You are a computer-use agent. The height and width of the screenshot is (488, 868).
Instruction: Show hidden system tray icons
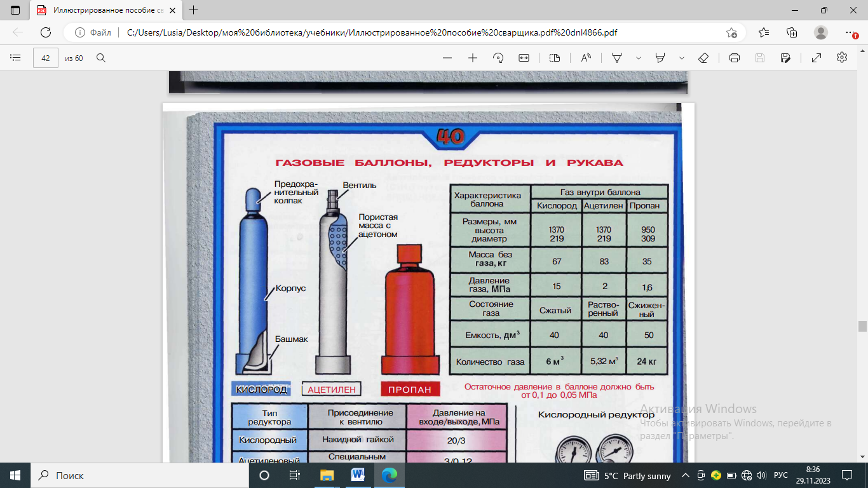pyautogui.click(x=685, y=476)
